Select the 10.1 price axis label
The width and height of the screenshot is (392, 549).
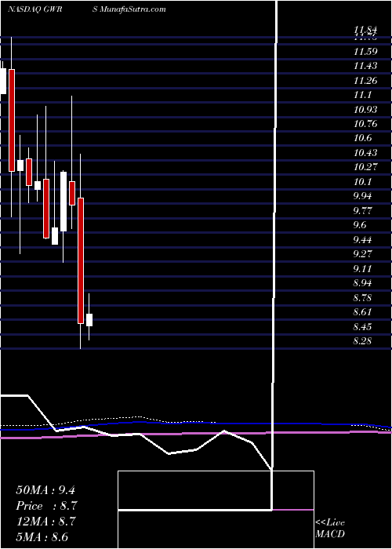(x=363, y=181)
